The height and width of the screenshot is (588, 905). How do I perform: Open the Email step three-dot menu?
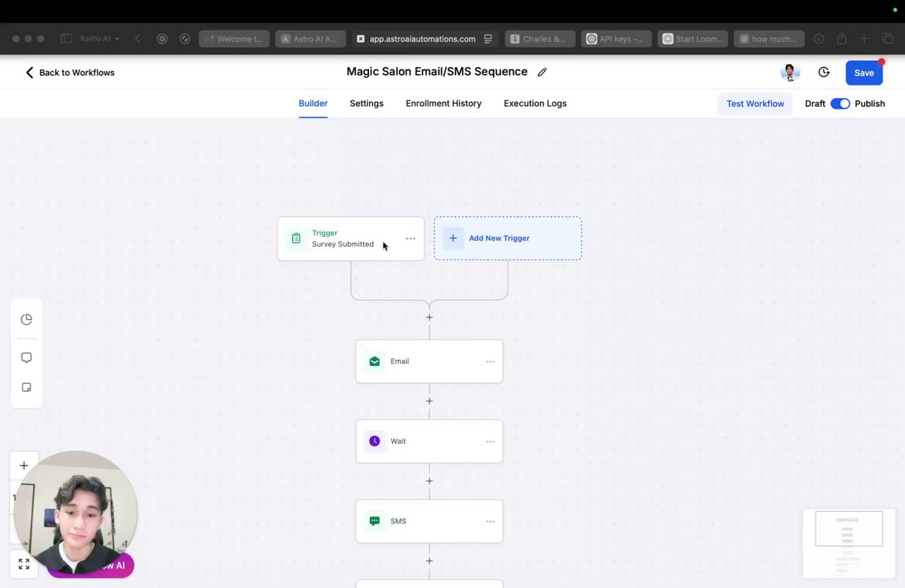(490, 361)
